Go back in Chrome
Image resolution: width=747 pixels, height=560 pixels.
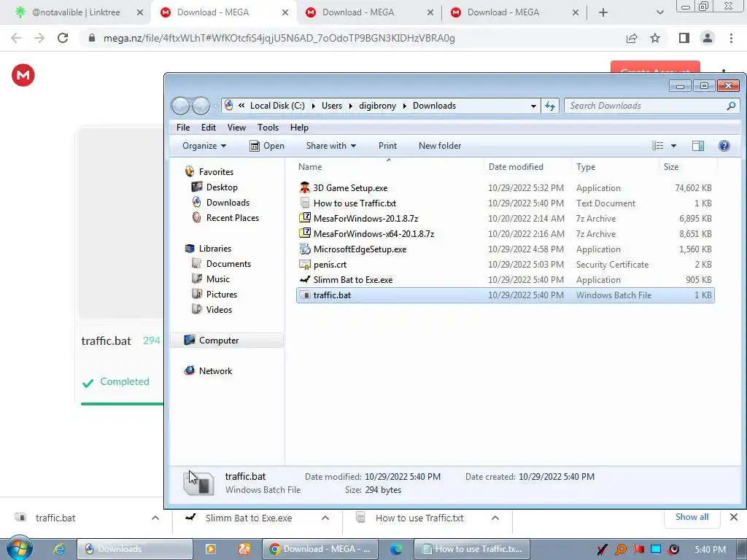click(16, 38)
